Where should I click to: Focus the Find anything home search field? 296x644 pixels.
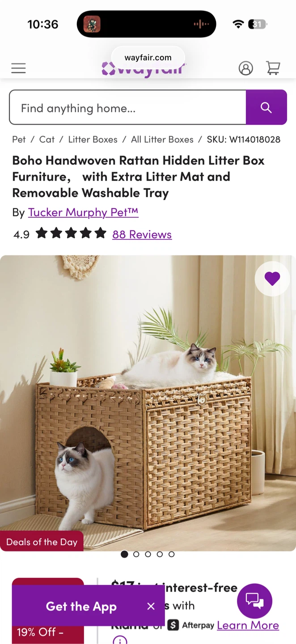click(128, 107)
